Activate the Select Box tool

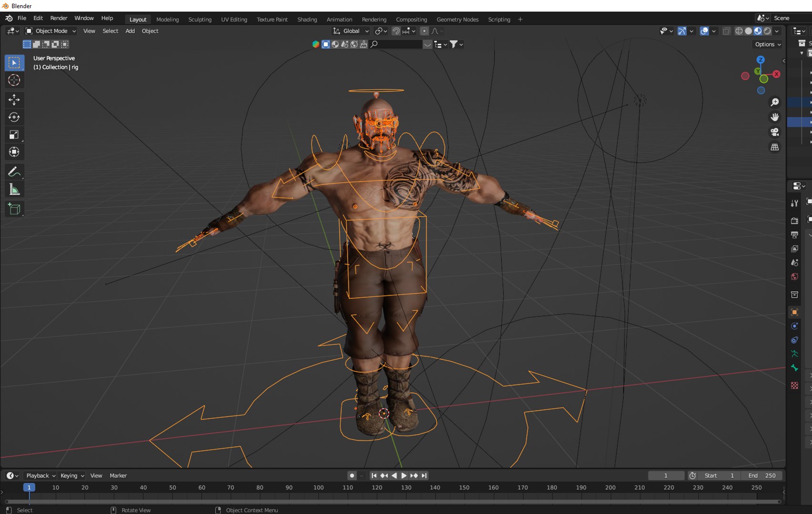[14, 63]
